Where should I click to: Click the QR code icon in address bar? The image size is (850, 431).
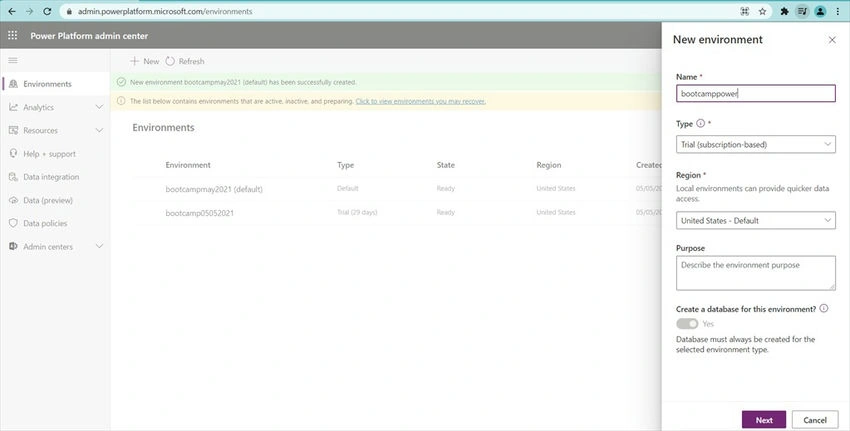(745, 11)
